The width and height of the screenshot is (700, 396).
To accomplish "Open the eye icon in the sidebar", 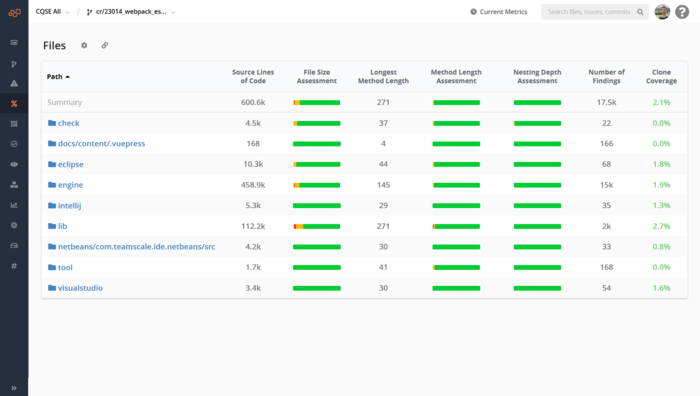I will click(14, 164).
